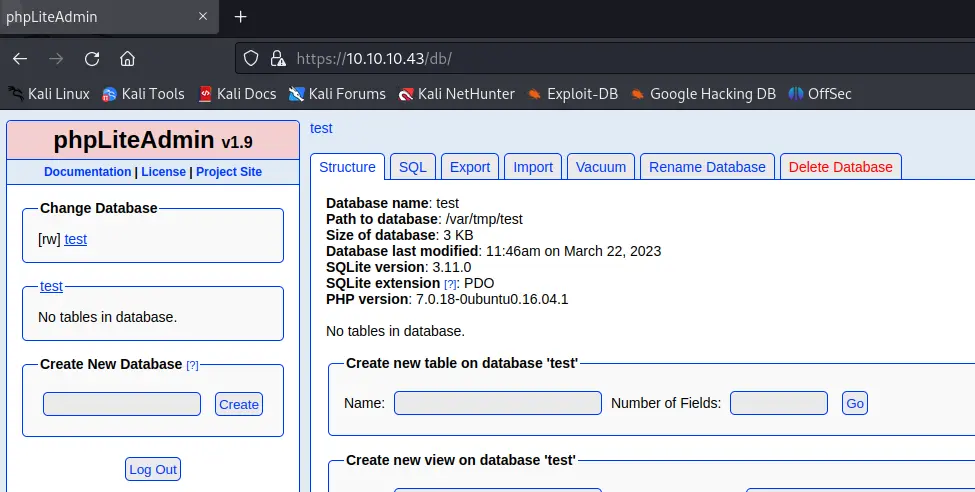The width and height of the screenshot is (975, 492).
Task: Click the padlock security warning icon
Action: pos(278,58)
